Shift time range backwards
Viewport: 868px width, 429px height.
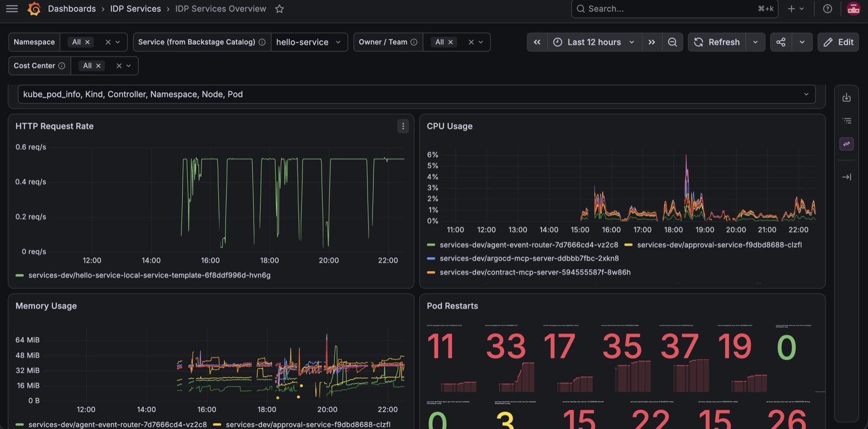tap(537, 42)
